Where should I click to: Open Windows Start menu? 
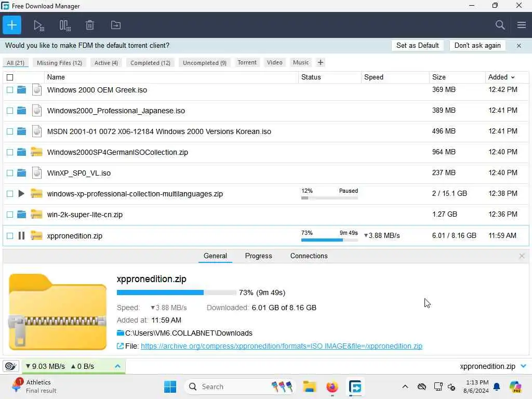click(x=170, y=387)
